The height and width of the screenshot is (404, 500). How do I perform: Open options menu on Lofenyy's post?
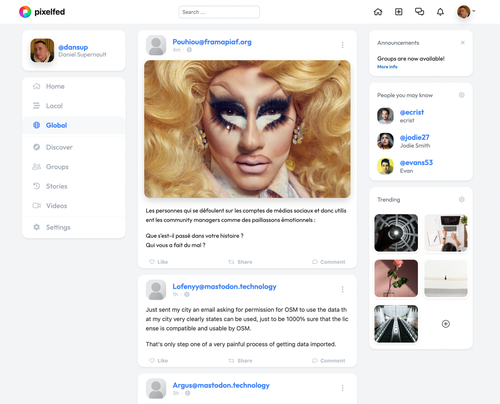click(x=342, y=289)
